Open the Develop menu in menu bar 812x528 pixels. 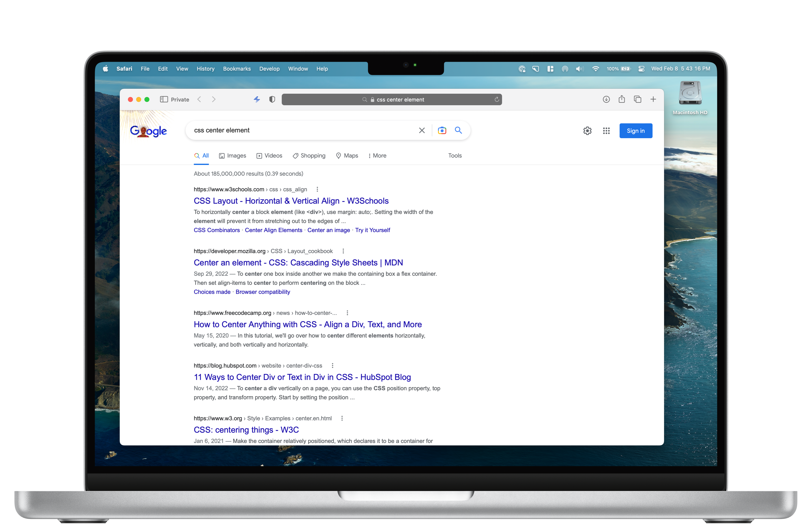(269, 69)
